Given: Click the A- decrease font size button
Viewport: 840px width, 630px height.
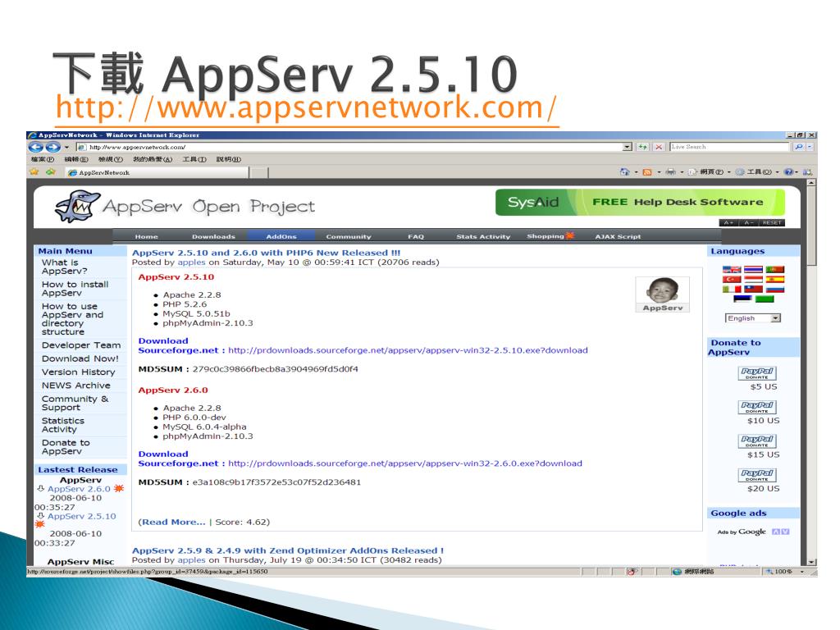Looking at the screenshot, I should [748, 223].
